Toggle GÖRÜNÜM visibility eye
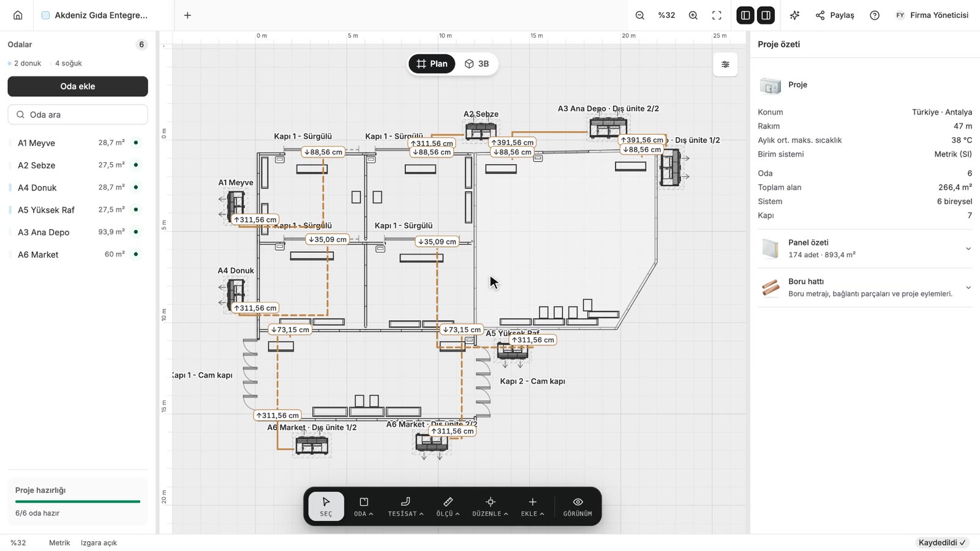Viewport: 980px width, 551px height. (578, 506)
